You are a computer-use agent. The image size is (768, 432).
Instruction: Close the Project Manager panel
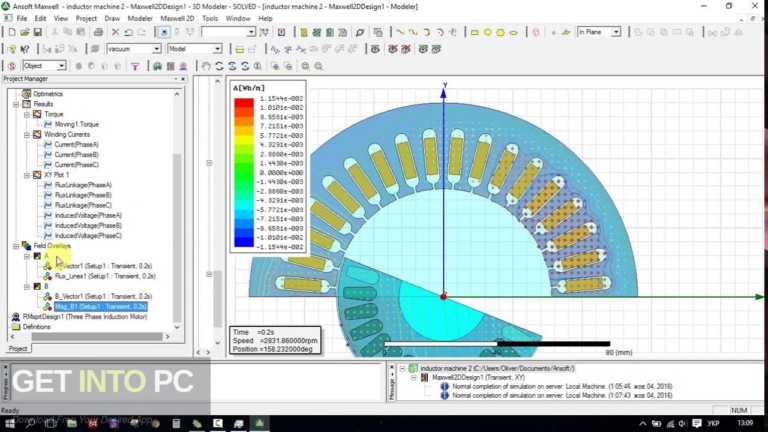184,79
